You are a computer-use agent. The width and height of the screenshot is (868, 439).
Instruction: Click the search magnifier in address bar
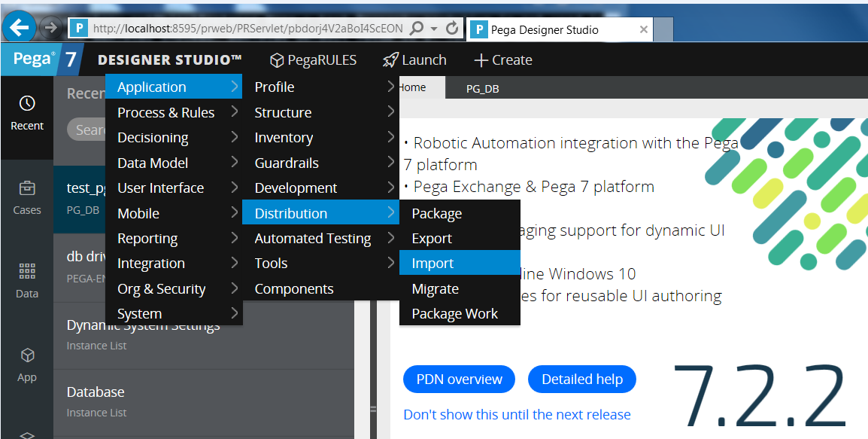(416, 29)
